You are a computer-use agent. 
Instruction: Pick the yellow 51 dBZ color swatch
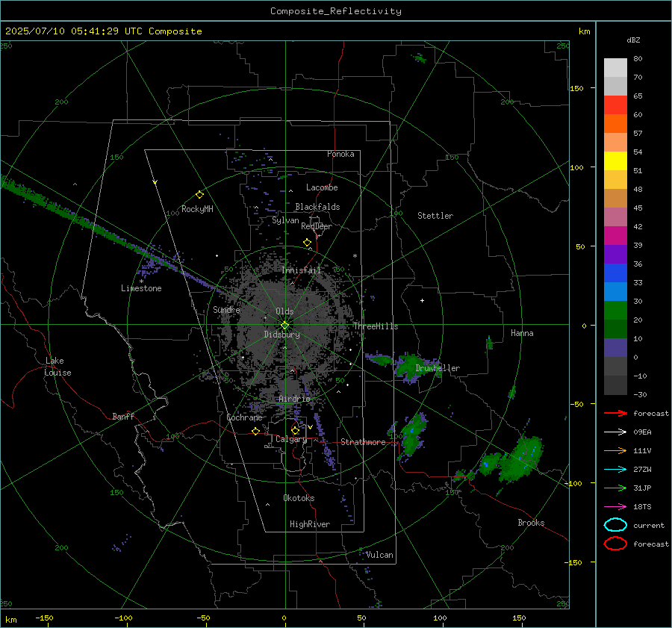click(615, 161)
